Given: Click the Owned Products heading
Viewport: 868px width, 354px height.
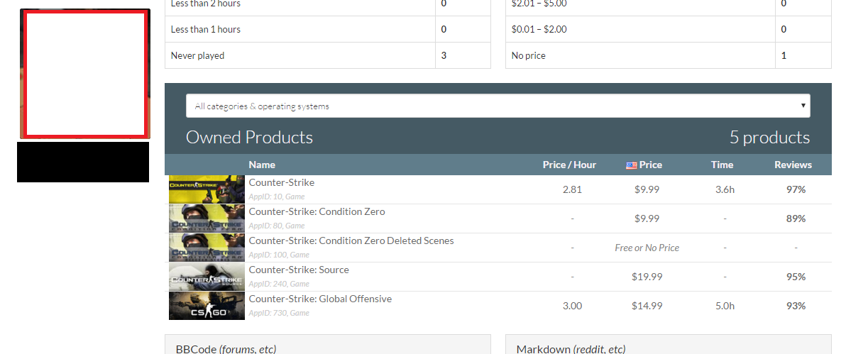Looking at the screenshot, I should point(249,137).
